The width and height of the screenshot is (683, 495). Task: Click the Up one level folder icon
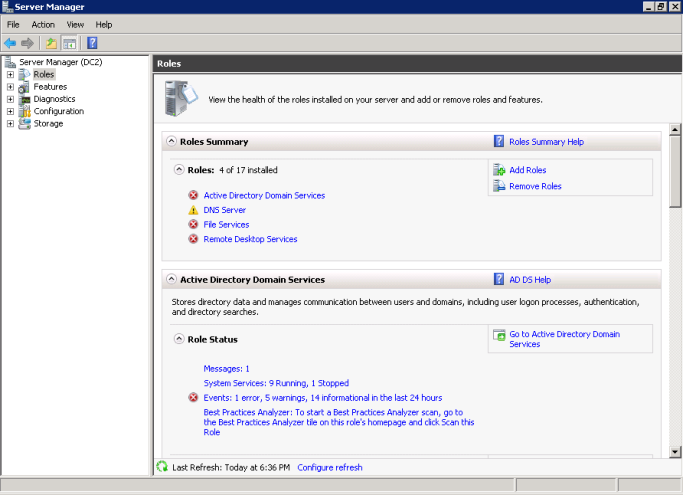pyautogui.click(x=51, y=43)
